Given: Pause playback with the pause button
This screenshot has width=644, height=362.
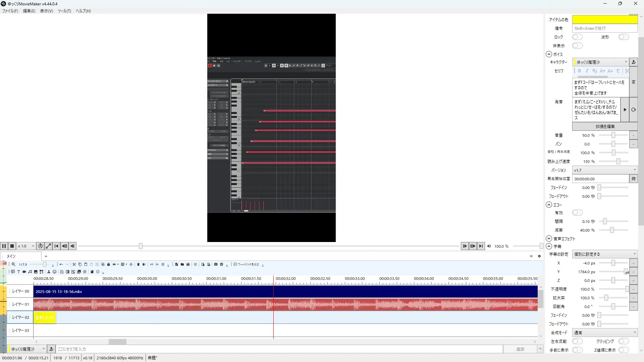Looking at the screenshot, I should point(4,246).
